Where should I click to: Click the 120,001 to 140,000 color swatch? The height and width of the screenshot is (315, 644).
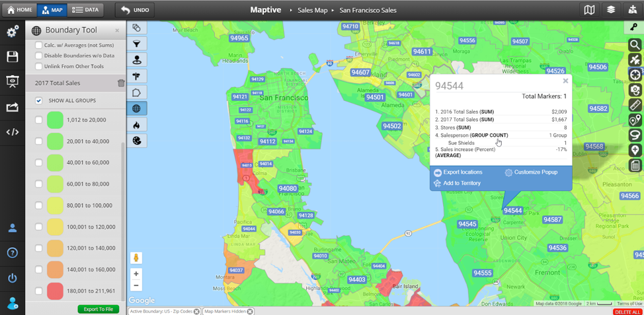(x=55, y=248)
